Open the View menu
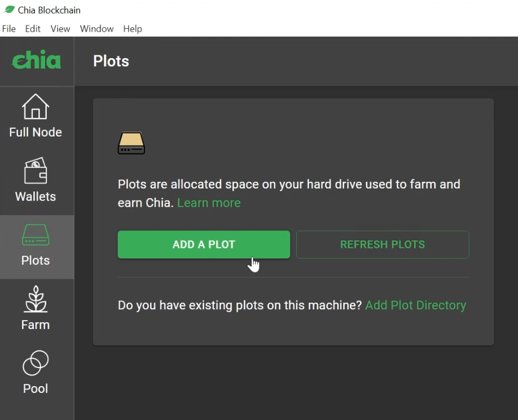This screenshot has width=518, height=420. pos(60,29)
